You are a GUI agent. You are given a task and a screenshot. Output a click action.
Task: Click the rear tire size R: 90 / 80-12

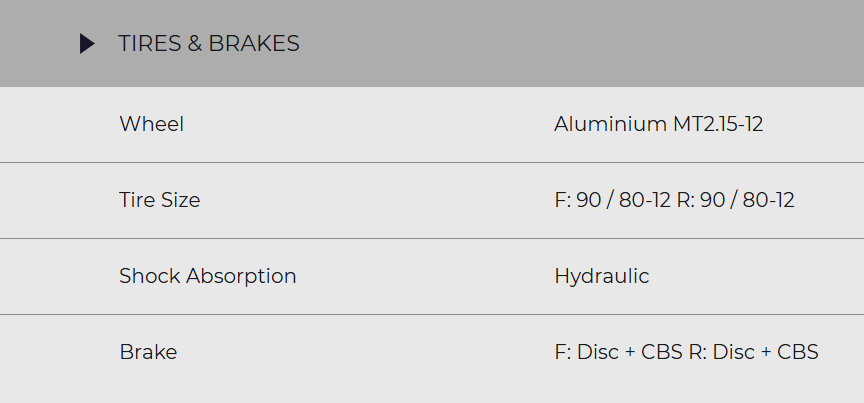coord(736,200)
